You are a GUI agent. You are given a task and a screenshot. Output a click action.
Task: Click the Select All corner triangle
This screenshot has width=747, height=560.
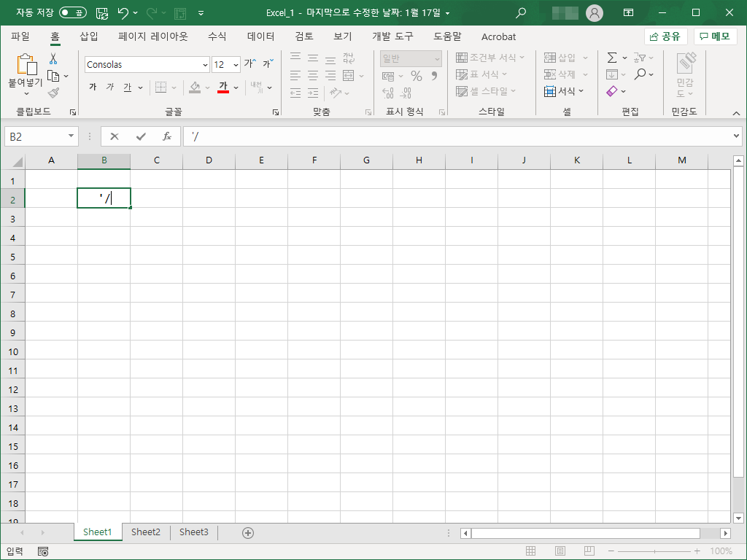(18, 162)
